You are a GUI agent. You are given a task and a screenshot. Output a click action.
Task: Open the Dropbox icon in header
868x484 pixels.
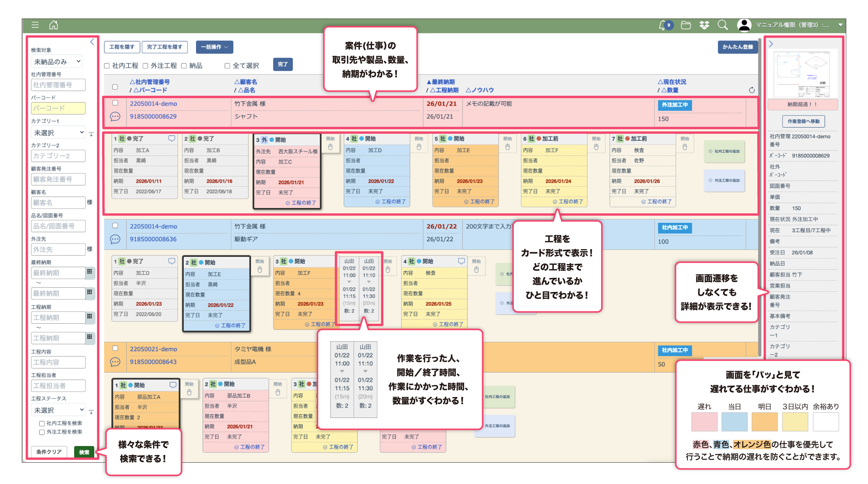[x=704, y=25]
